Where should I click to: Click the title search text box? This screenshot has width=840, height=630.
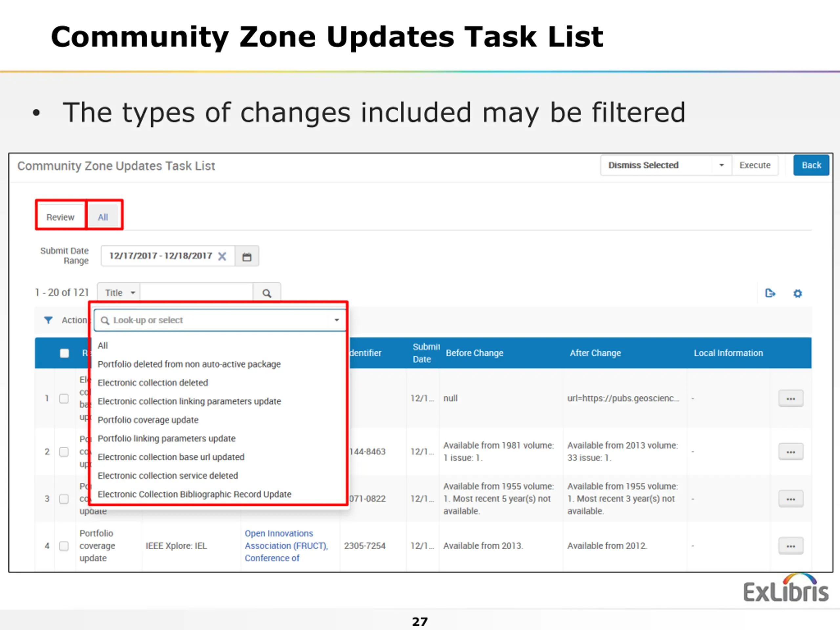[197, 293]
